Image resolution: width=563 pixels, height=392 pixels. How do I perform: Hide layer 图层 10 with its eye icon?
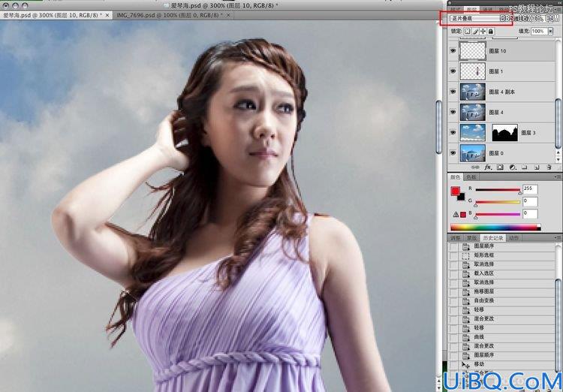tap(453, 51)
